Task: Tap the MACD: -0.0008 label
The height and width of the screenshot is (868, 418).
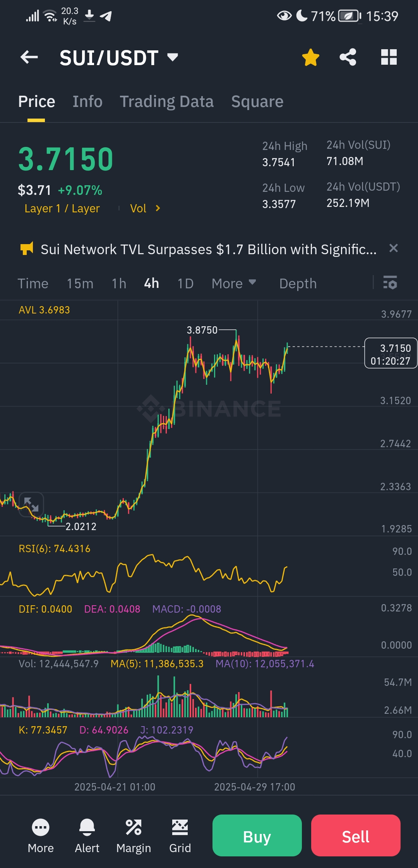Action: (x=187, y=609)
